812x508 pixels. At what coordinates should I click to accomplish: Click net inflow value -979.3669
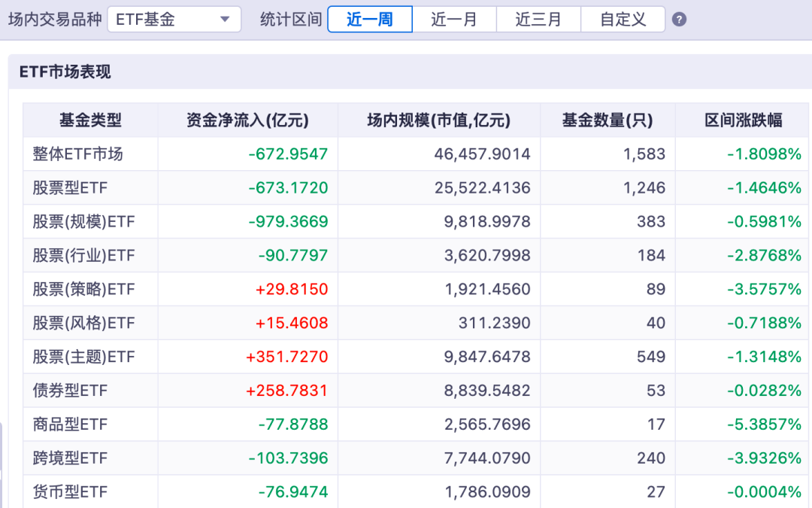tap(288, 222)
